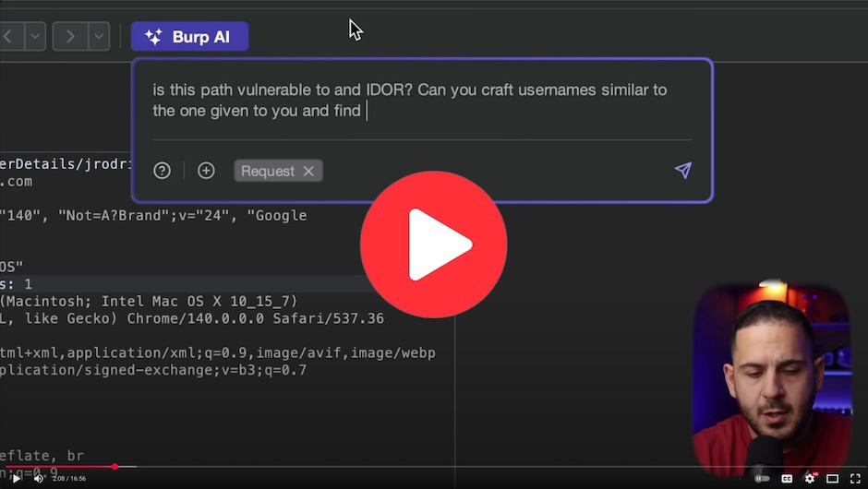Expand the back history dropdown
The height and width of the screenshot is (489, 868).
(35, 37)
